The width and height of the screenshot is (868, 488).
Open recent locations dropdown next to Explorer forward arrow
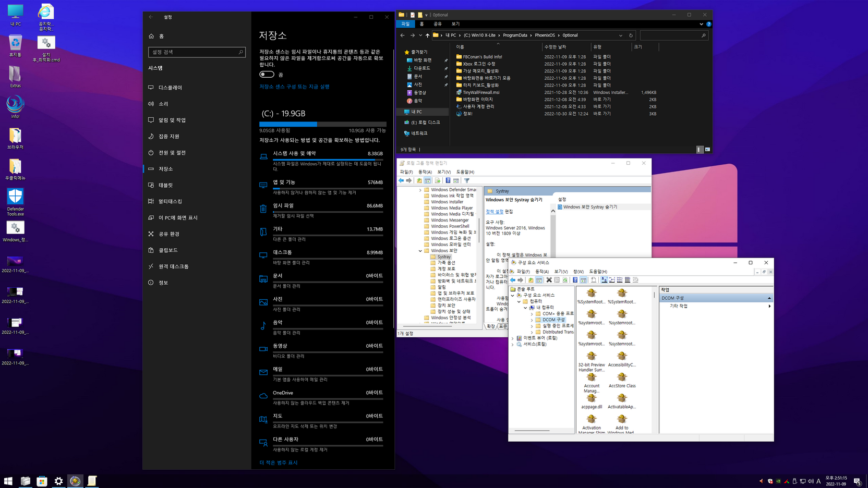click(x=420, y=35)
